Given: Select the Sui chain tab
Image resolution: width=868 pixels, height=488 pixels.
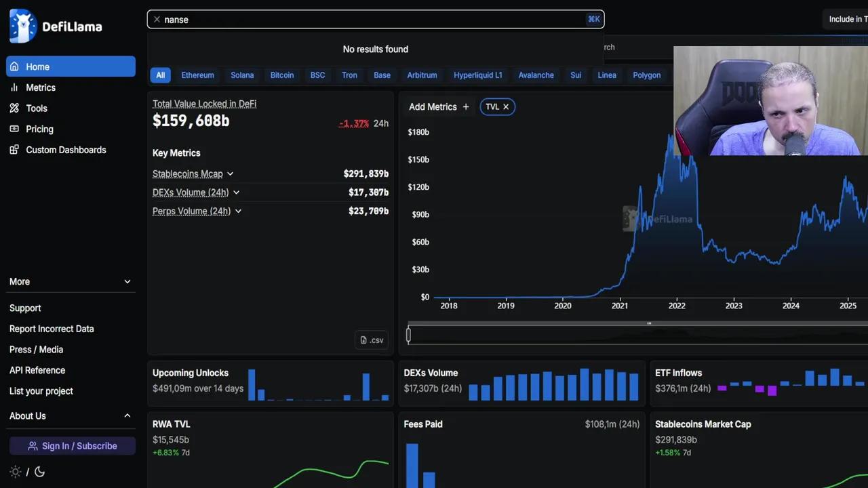Looking at the screenshot, I should point(576,75).
